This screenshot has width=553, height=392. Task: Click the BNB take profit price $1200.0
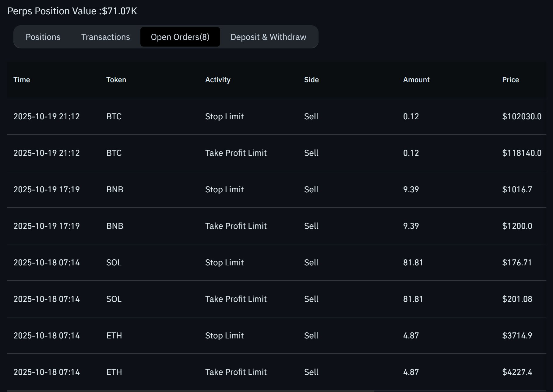click(517, 226)
